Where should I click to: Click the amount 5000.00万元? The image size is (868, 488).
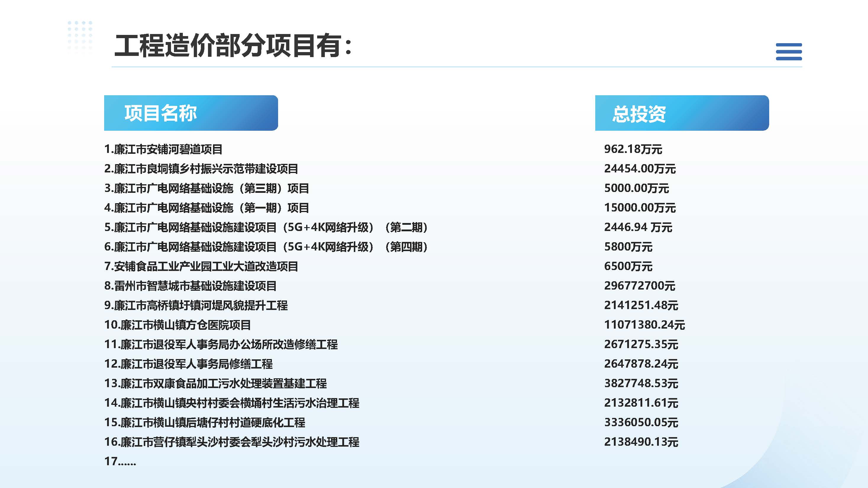tap(637, 188)
